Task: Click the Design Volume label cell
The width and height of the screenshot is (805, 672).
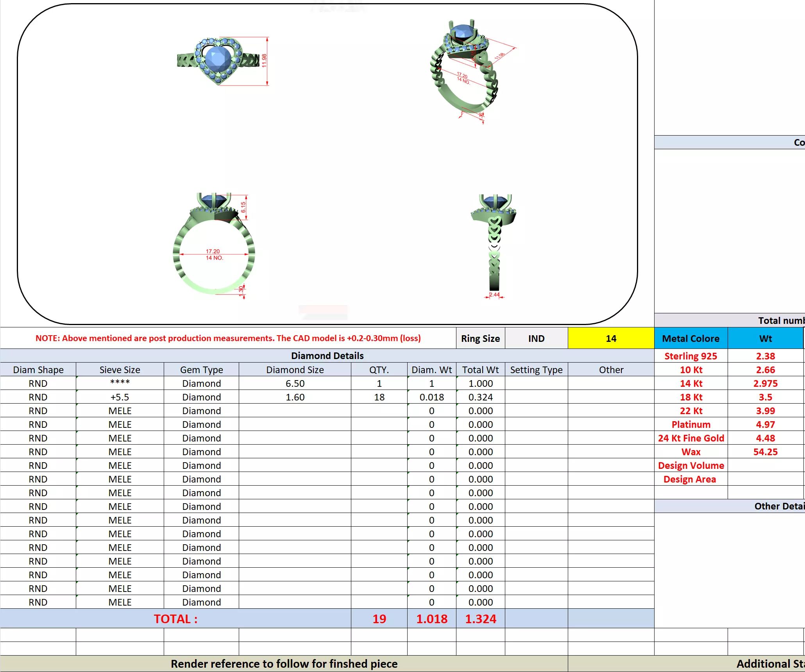Action: click(x=691, y=465)
